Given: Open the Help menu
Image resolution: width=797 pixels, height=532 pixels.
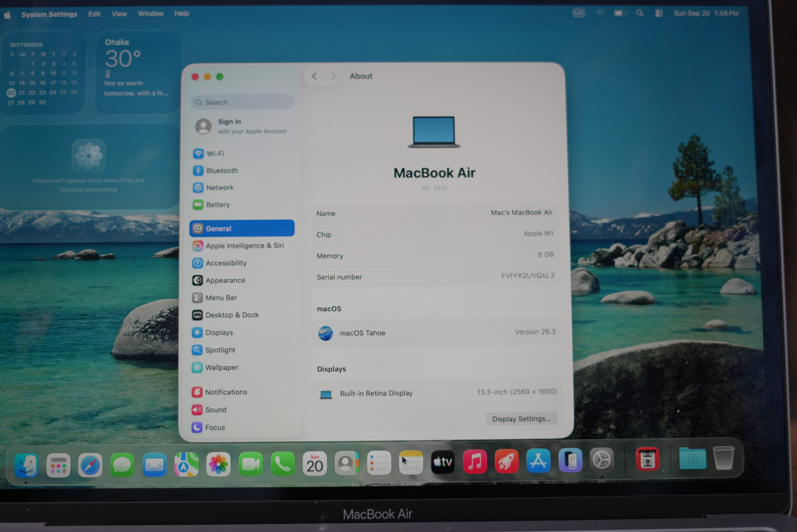Looking at the screenshot, I should click(182, 14).
